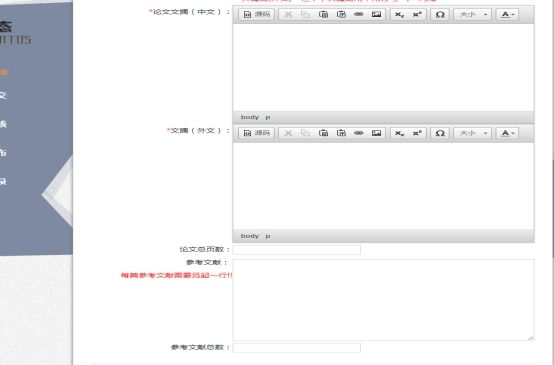Insert link in foreign abstract editor
The height and width of the screenshot is (365, 554).
(359, 133)
